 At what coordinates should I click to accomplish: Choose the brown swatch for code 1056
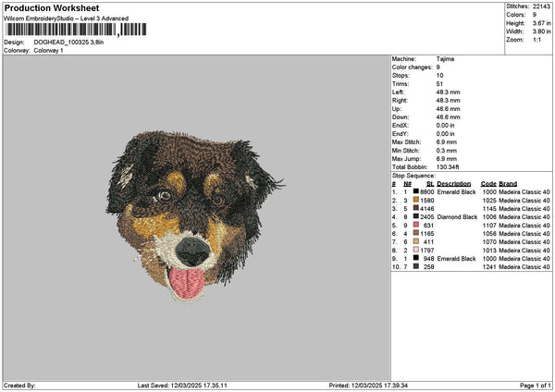pos(416,233)
